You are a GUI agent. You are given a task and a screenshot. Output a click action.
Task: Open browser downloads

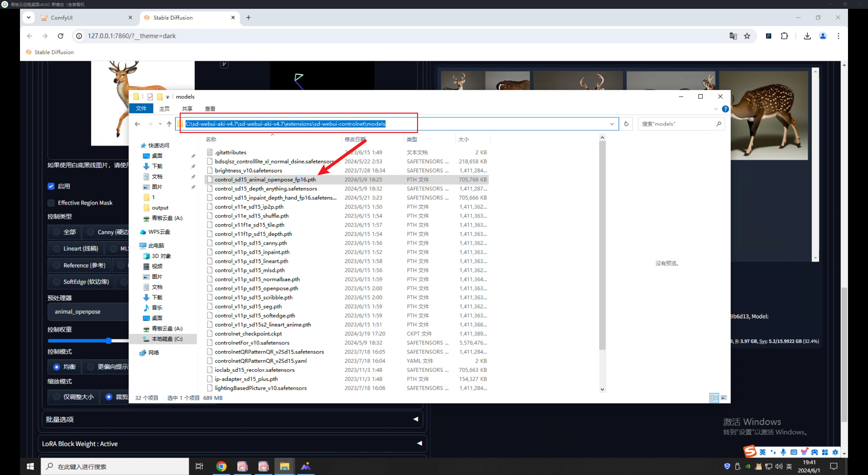(807, 36)
